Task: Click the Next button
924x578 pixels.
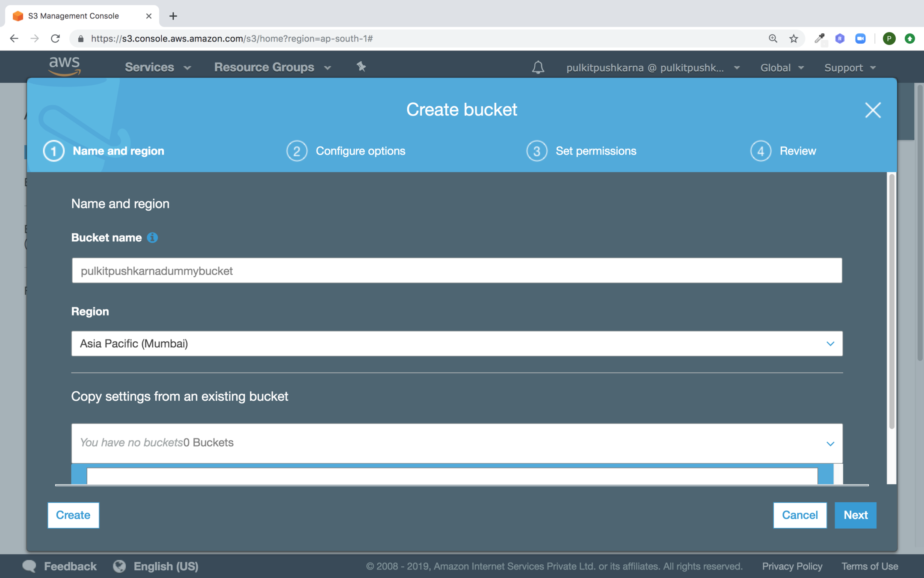Action: coord(855,515)
